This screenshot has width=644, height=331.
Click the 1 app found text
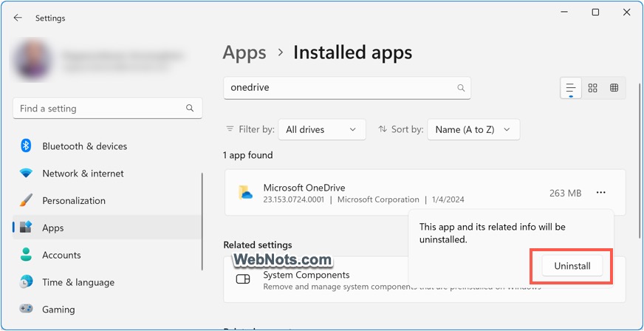tap(247, 155)
